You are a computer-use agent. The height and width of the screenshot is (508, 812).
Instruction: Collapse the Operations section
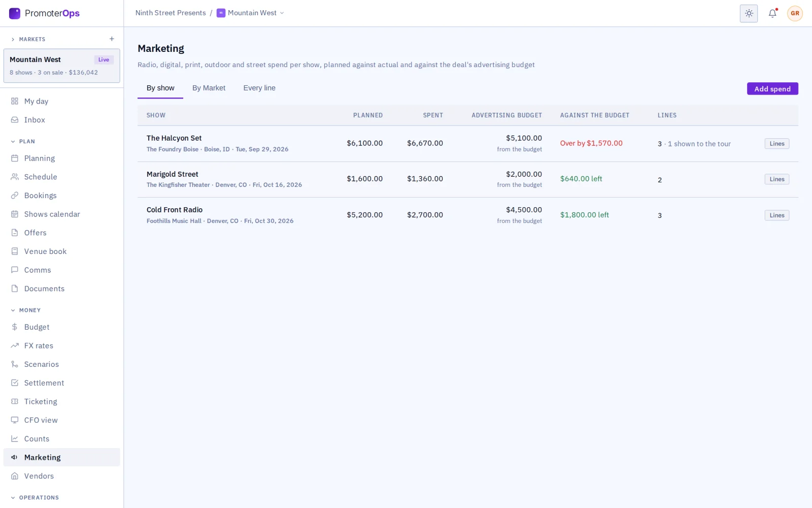click(13, 498)
